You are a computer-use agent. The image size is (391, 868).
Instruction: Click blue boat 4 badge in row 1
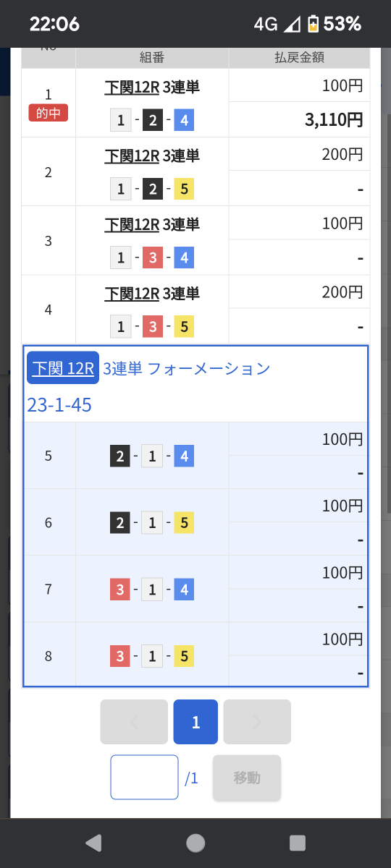point(184,121)
